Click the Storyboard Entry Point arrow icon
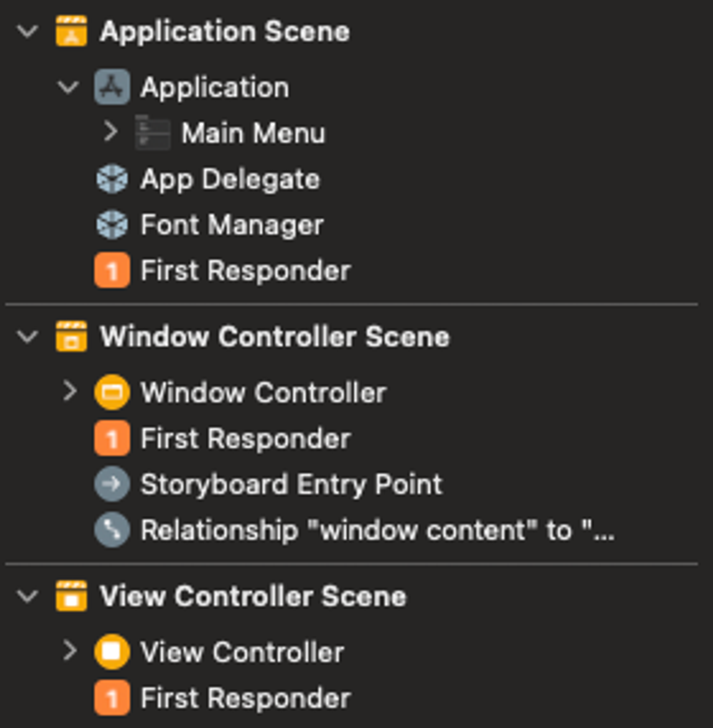This screenshot has width=713, height=728. (x=112, y=484)
